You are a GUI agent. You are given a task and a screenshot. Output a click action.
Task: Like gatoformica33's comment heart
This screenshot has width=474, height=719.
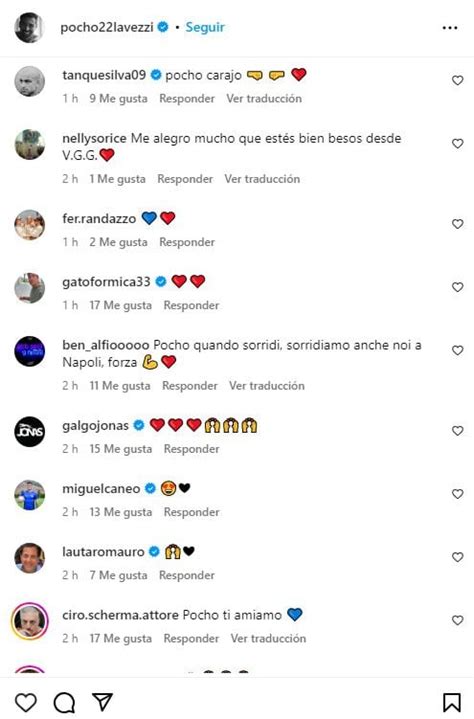(x=457, y=287)
